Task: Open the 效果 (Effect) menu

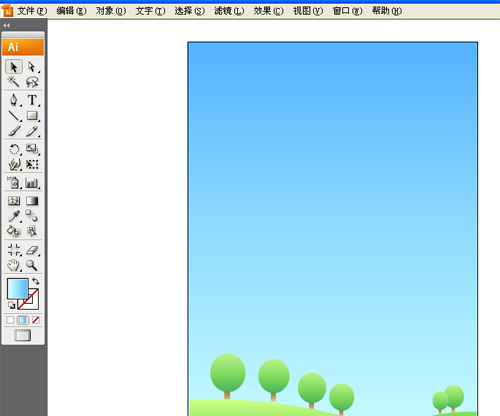Action: click(268, 11)
